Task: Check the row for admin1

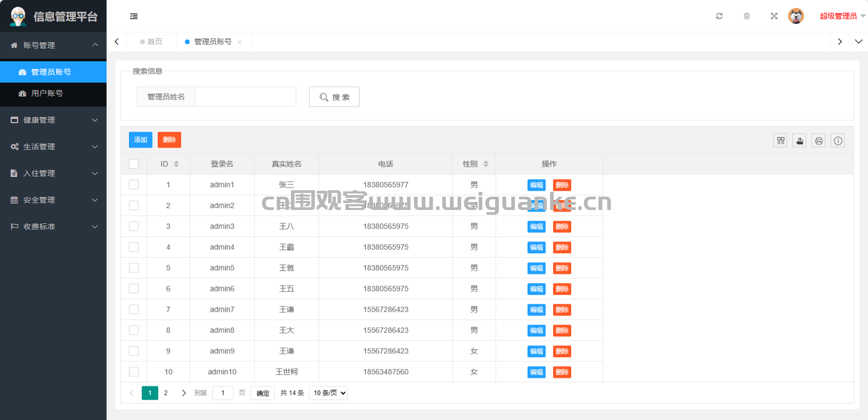Action: pyautogui.click(x=134, y=185)
